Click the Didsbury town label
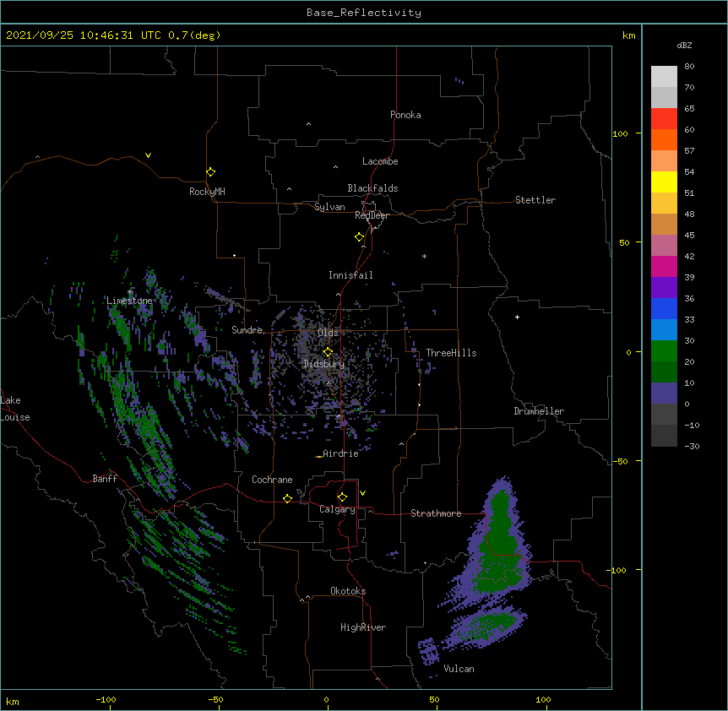The width and height of the screenshot is (728, 711). (x=323, y=364)
